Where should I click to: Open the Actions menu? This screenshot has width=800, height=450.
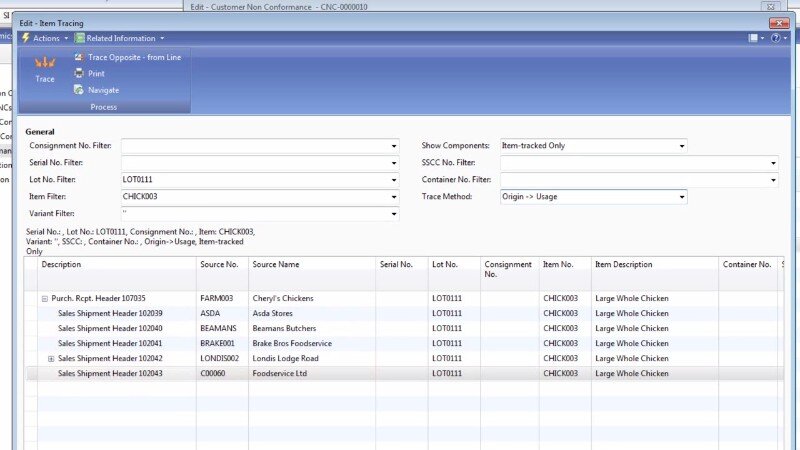point(47,38)
